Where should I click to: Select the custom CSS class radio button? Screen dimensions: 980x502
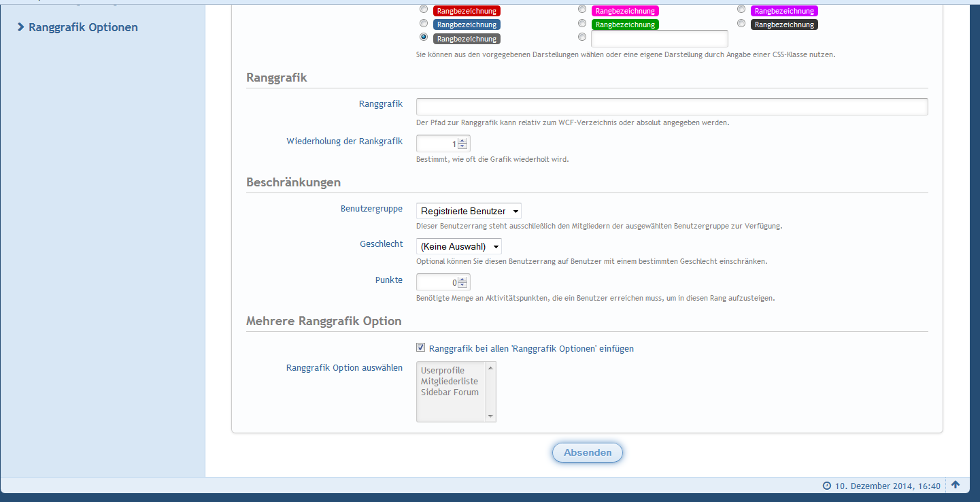tap(581, 37)
